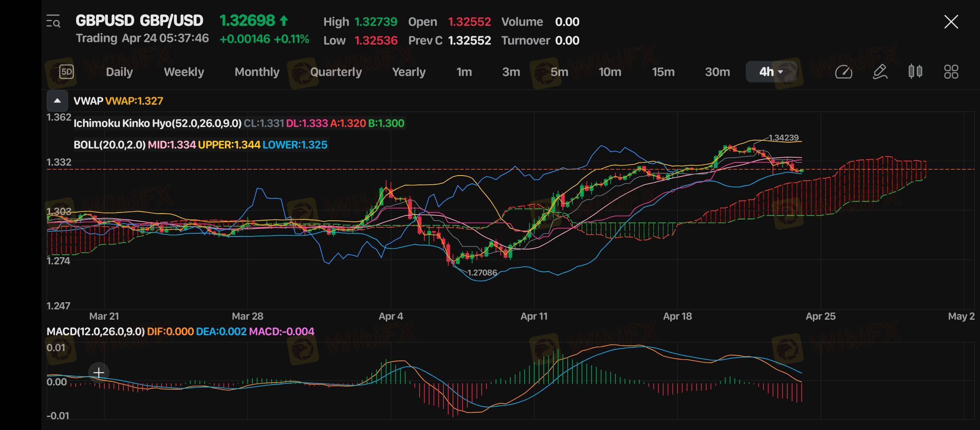
Task: Switch to the Daily timeframe tab
Action: click(x=119, y=72)
